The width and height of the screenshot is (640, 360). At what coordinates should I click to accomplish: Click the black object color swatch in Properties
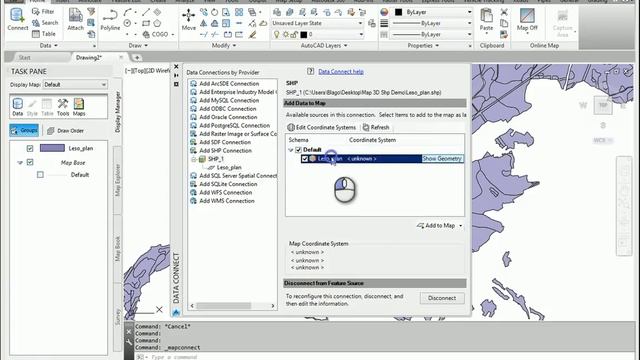point(399,12)
